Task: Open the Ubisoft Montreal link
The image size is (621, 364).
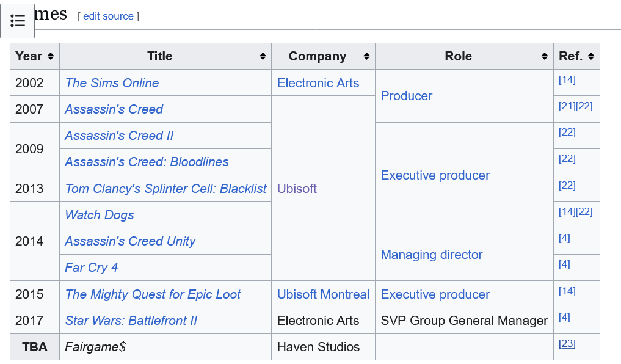Action: click(324, 294)
